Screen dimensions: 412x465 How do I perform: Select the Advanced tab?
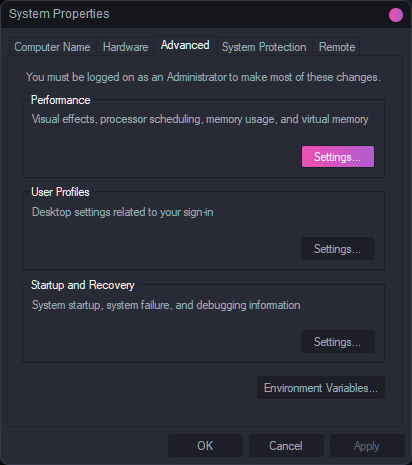tap(185, 45)
